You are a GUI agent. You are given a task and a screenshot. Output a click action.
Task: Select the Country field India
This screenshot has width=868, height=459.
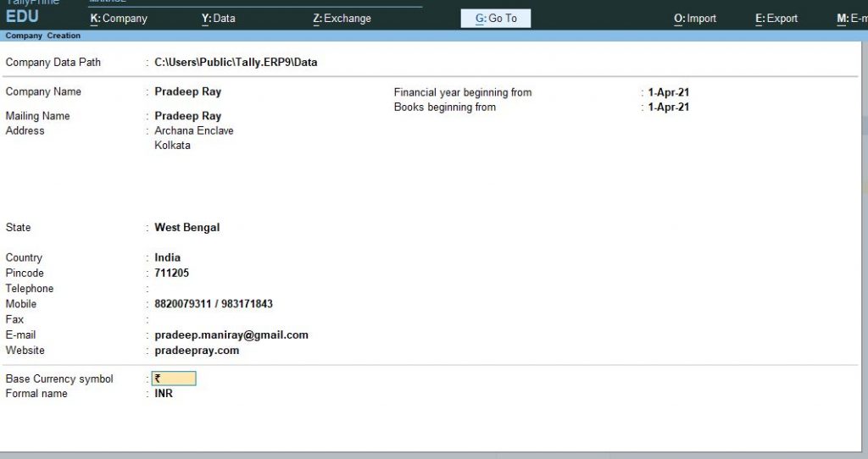[x=167, y=257]
